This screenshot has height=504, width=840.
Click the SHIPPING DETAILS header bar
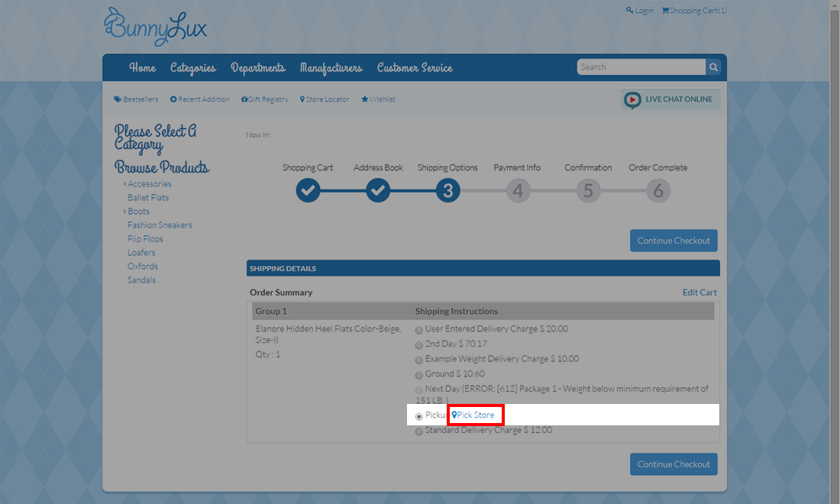click(483, 268)
